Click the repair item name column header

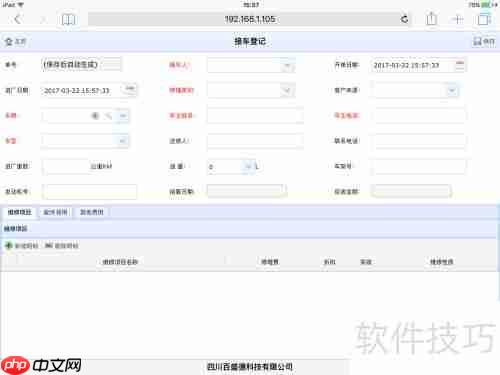[120, 262]
